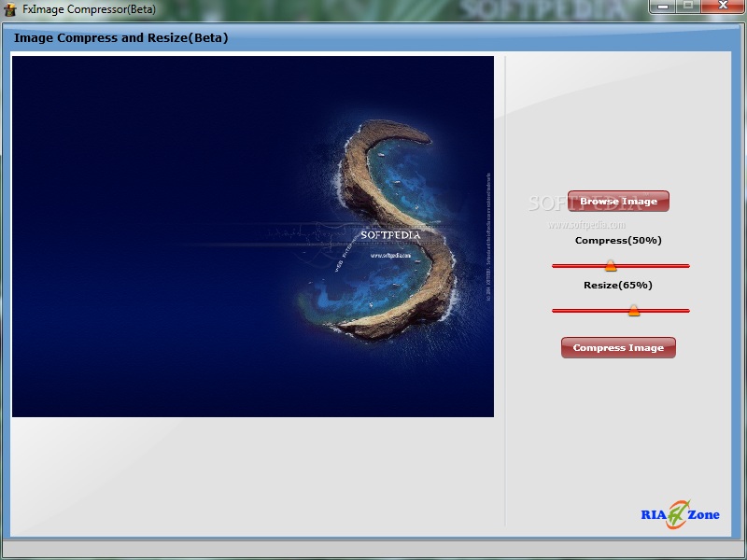Minimize the FxImage Compressor window
This screenshot has height=560, width=747.
point(662,7)
